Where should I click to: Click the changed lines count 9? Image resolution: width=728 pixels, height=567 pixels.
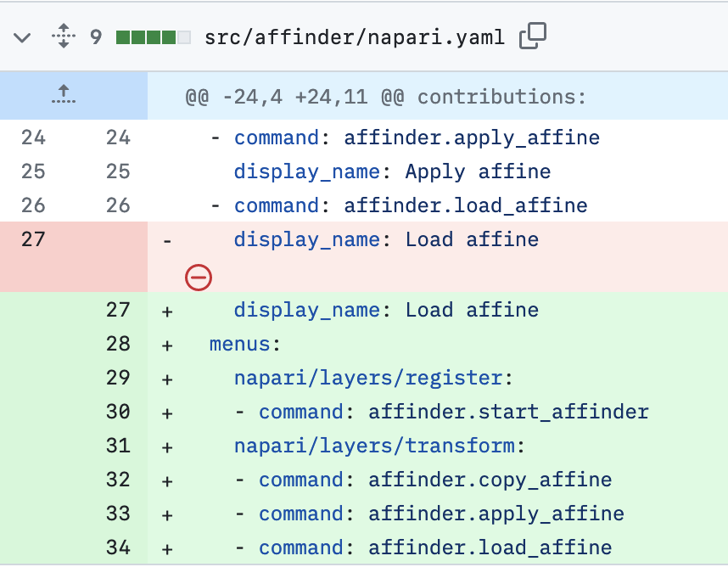tap(96, 37)
